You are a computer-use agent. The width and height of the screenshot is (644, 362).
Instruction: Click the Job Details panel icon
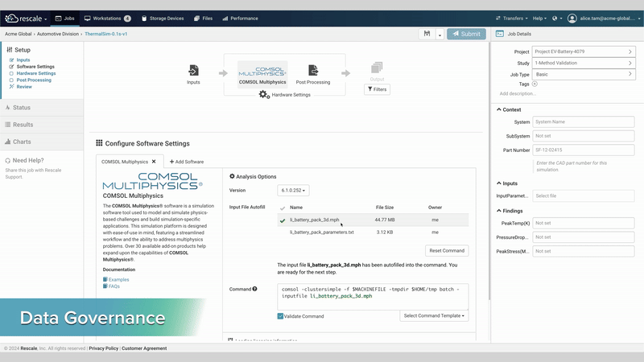coord(500,34)
